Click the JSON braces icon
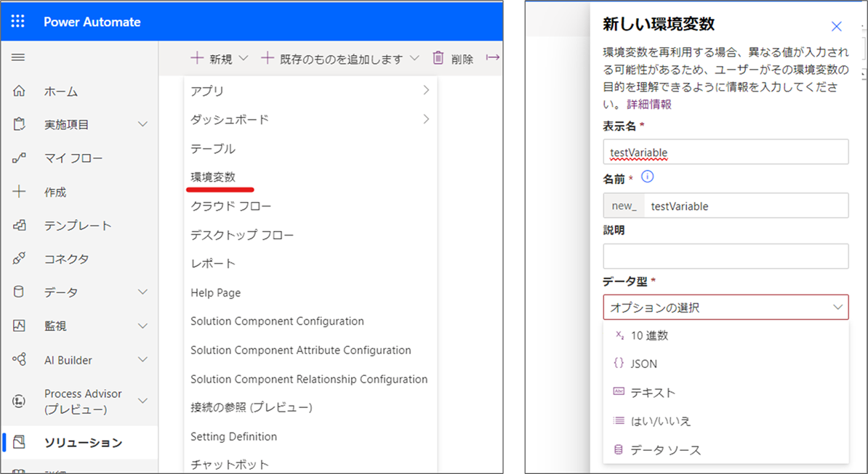The image size is (868, 474). [619, 363]
